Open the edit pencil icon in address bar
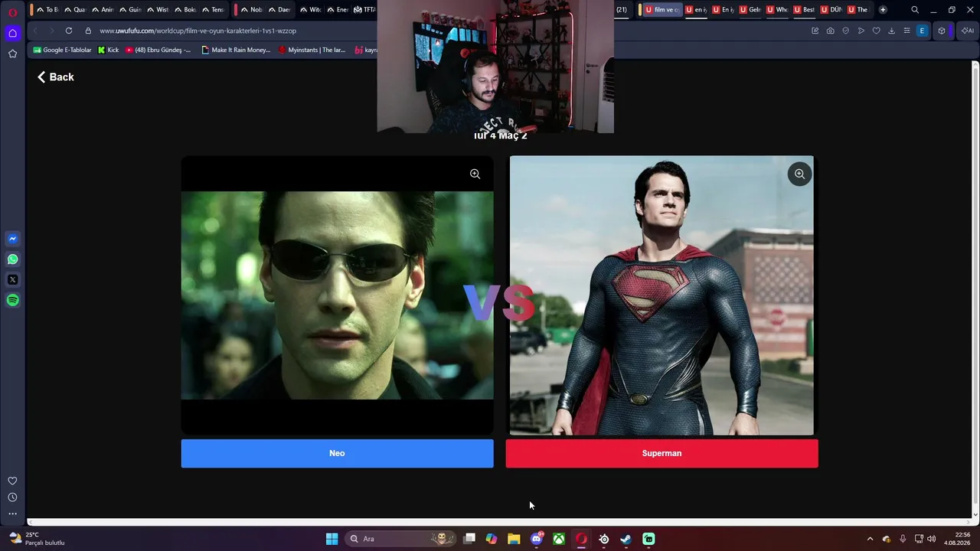The height and width of the screenshot is (551, 980). click(815, 31)
